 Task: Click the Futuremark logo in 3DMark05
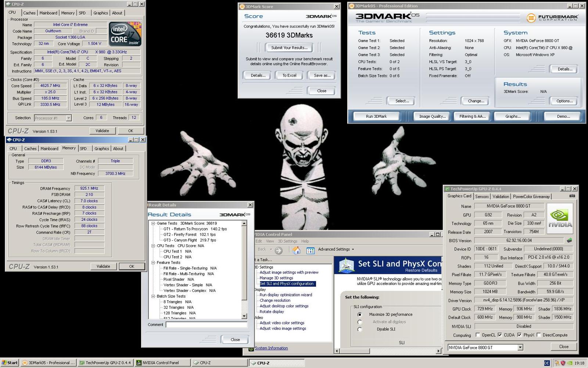click(552, 18)
